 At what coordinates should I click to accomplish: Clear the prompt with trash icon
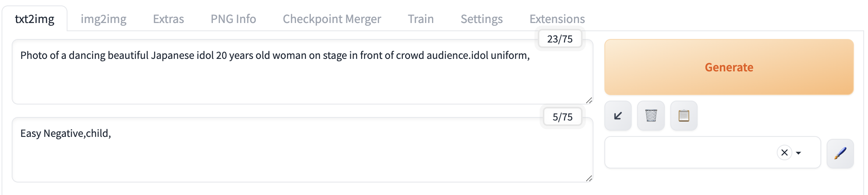click(x=651, y=116)
